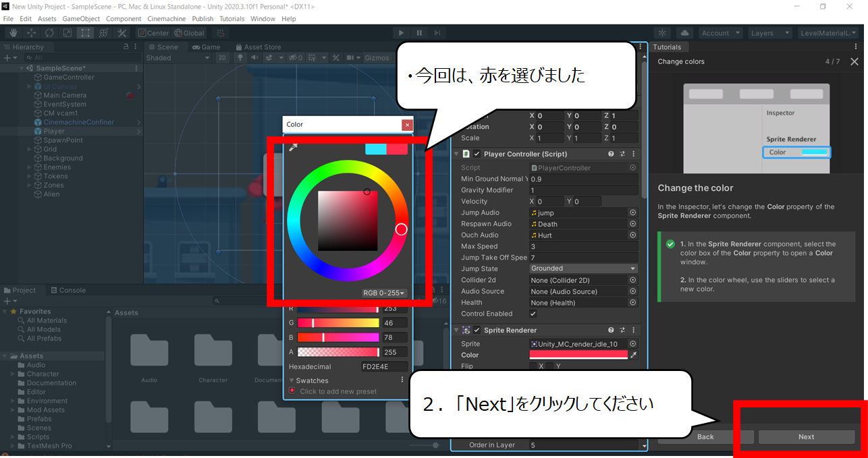
Task: Select the Transform tool in the toolbar
Action: tap(103, 33)
